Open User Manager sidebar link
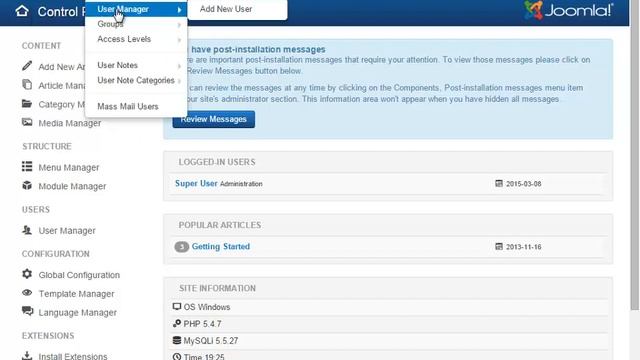 pos(67,231)
